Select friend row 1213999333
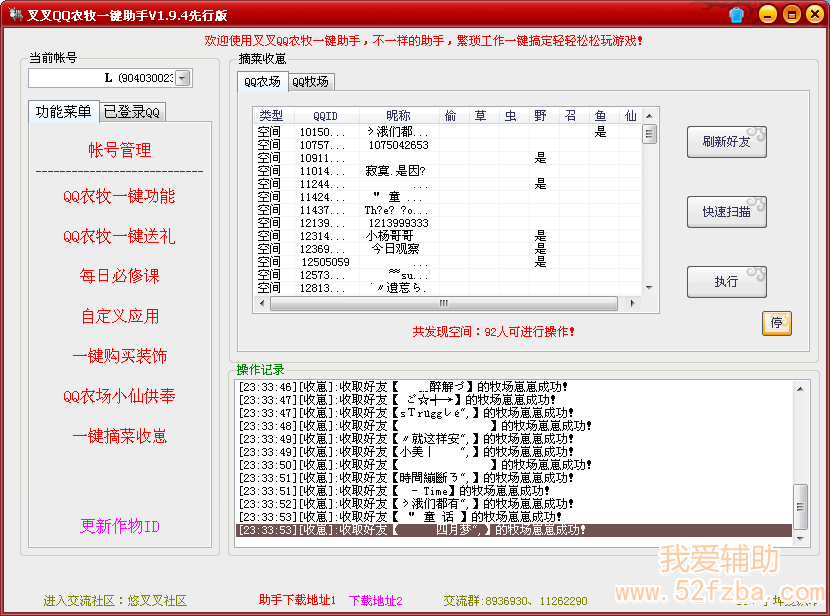Image resolution: width=830 pixels, height=616 pixels. point(448,223)
